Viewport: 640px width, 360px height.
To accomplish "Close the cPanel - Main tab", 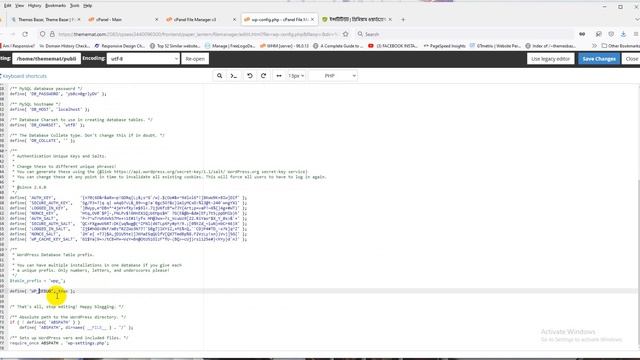I will coord(157,20).
